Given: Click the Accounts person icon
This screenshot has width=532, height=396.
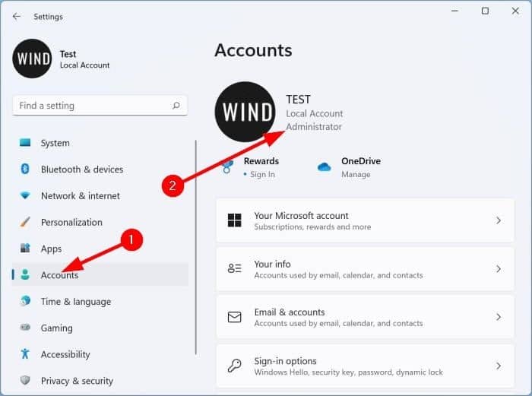Looking at the screenshot, I should [x=25, y=274].
